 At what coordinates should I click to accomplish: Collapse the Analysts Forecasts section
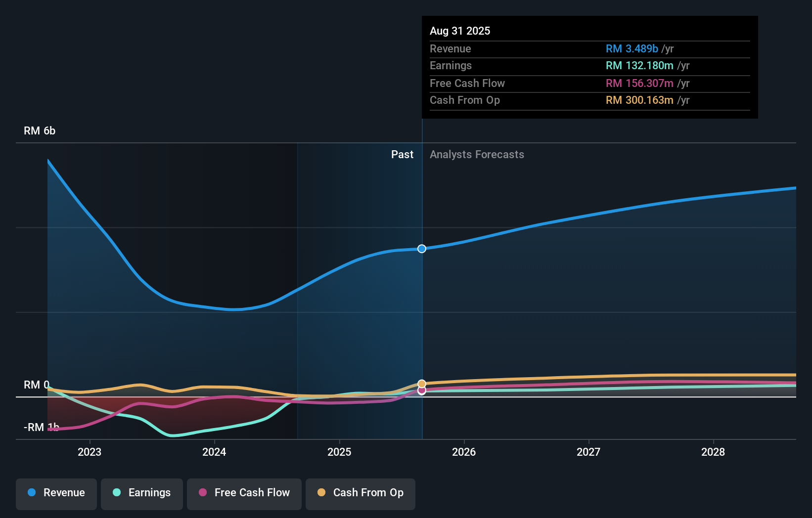click(x=476, y=154)
